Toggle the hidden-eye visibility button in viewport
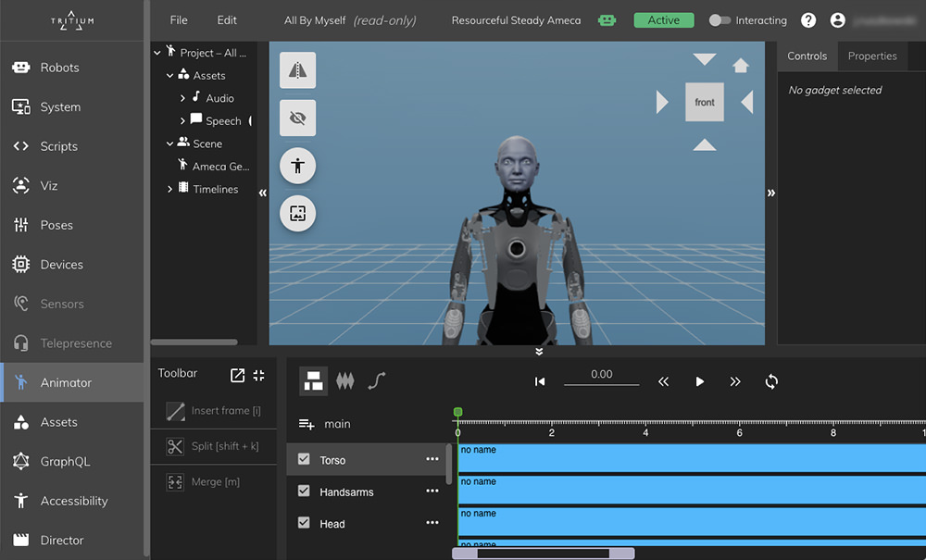The width and height of the screenshot is (926, 560). [x=297, y=118]
